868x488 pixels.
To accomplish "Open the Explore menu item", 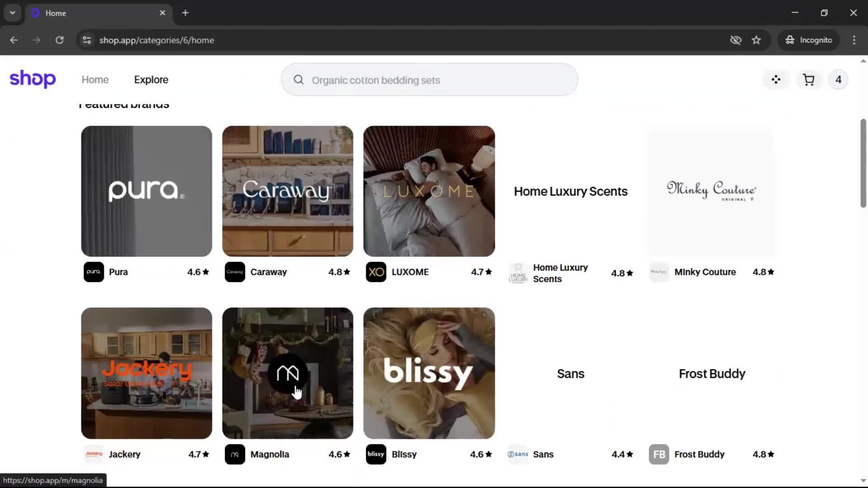I will tap(151, 80).
